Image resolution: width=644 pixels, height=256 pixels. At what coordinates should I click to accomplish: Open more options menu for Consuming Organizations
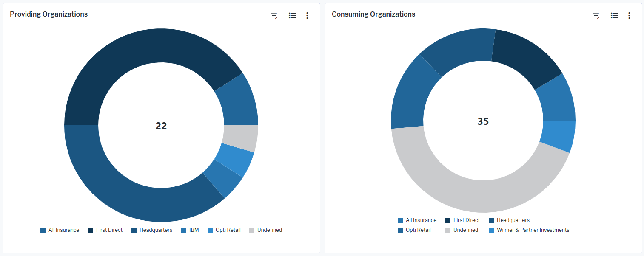point(629,16)
